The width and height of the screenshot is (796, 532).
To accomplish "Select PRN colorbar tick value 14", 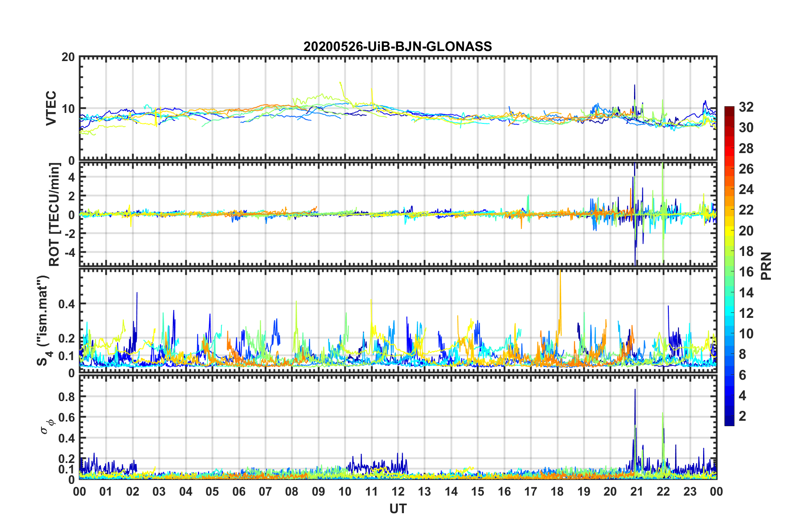I will (x=746, y=293).
